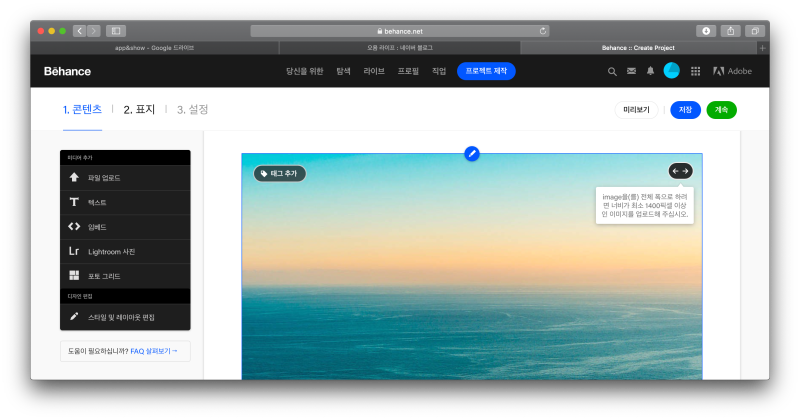Add new tab with plus button

(x=763, y=48)
